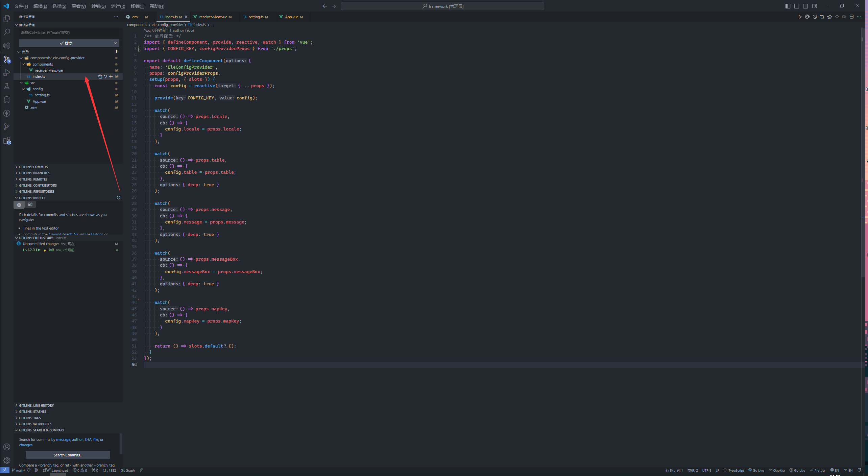
Task: Select the commit details tab in Inspect
Action: (x=19, y=205)
